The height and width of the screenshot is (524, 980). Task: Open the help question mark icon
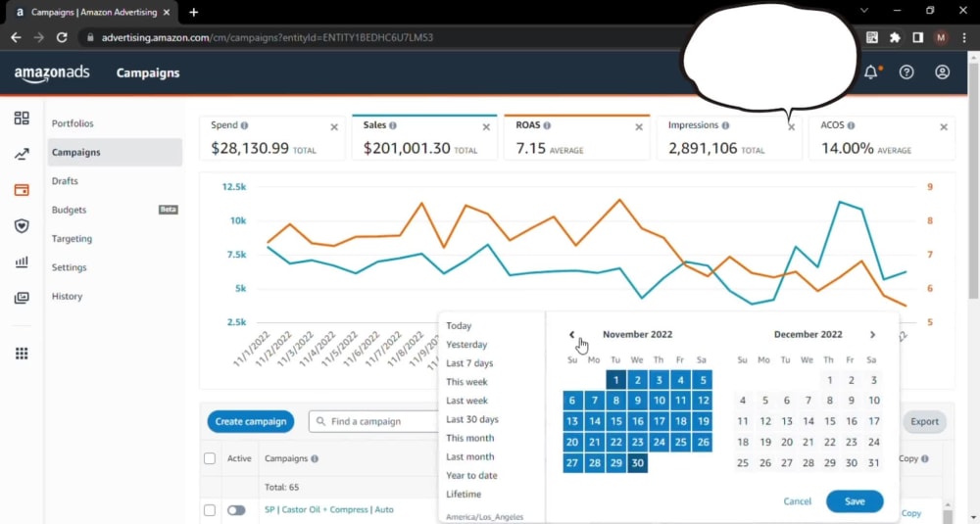click(x=906, y=72)
